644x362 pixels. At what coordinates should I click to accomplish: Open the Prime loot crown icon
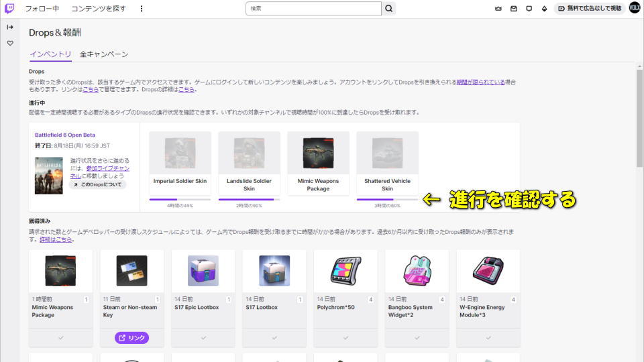click(x=498, y=9)
